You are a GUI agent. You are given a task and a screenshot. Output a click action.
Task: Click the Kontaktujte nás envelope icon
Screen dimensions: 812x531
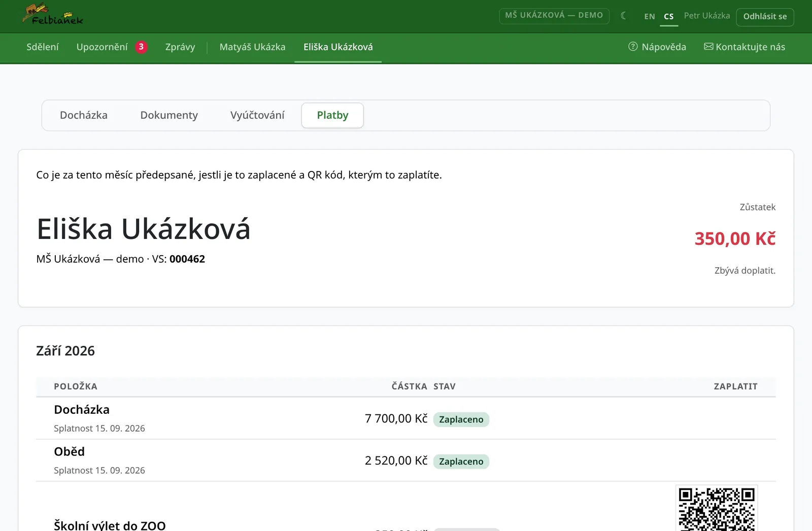pos(708,47)
